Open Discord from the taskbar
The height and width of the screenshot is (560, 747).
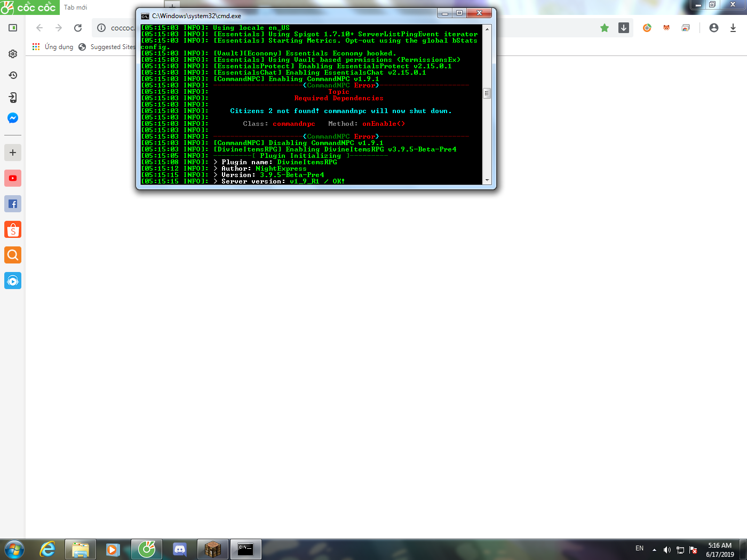coord(180,549)
